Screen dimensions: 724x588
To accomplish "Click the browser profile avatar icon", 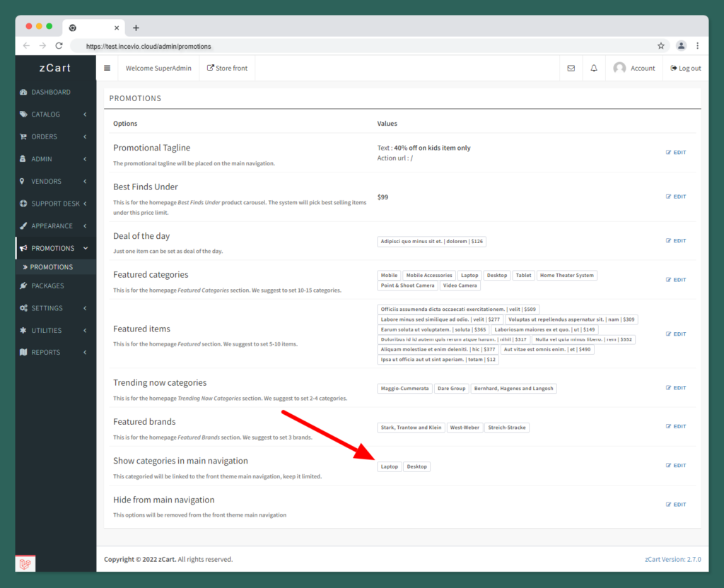I will (681, 46).
